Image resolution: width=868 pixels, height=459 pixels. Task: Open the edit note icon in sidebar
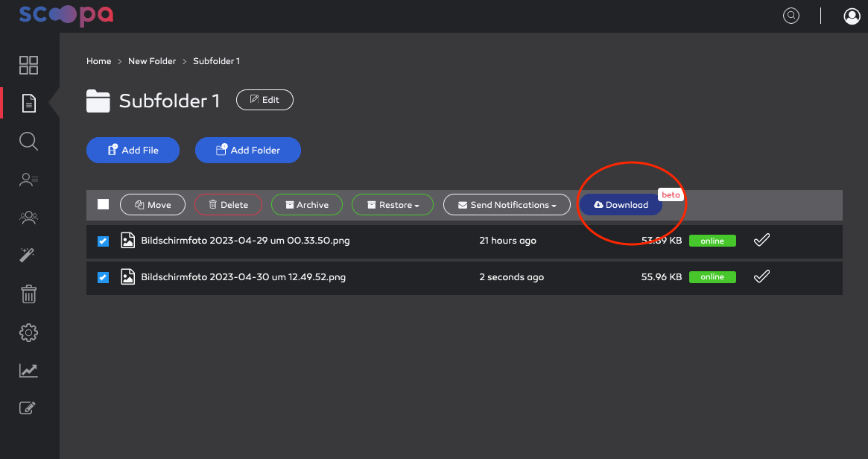click(28, 408)
